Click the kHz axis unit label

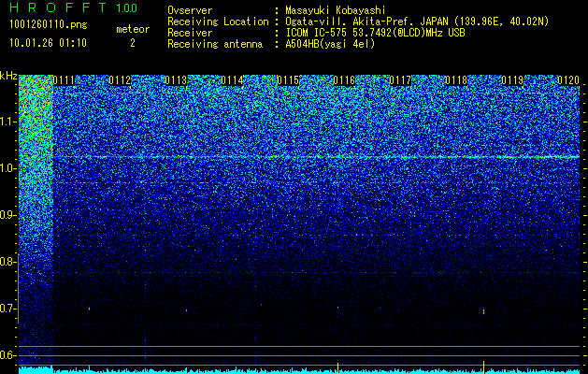pyautogui.click(x=8, y=76)
